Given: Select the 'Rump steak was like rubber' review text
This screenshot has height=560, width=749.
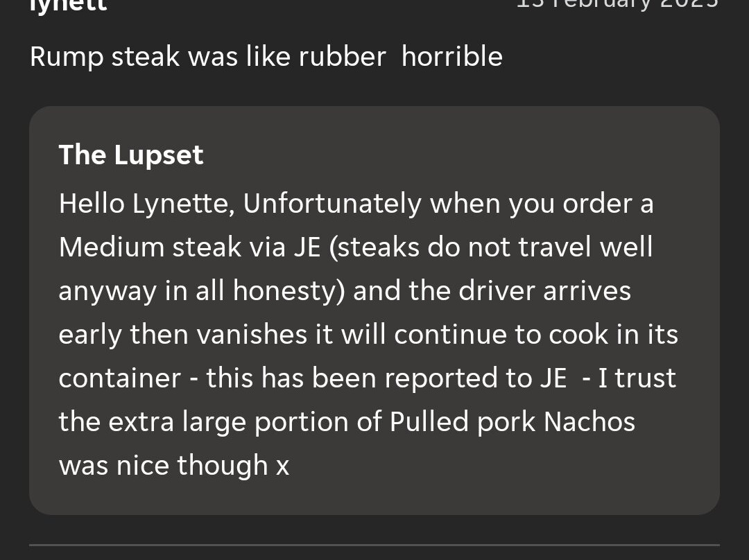Looking at the screenshot, I should (208, 57).
